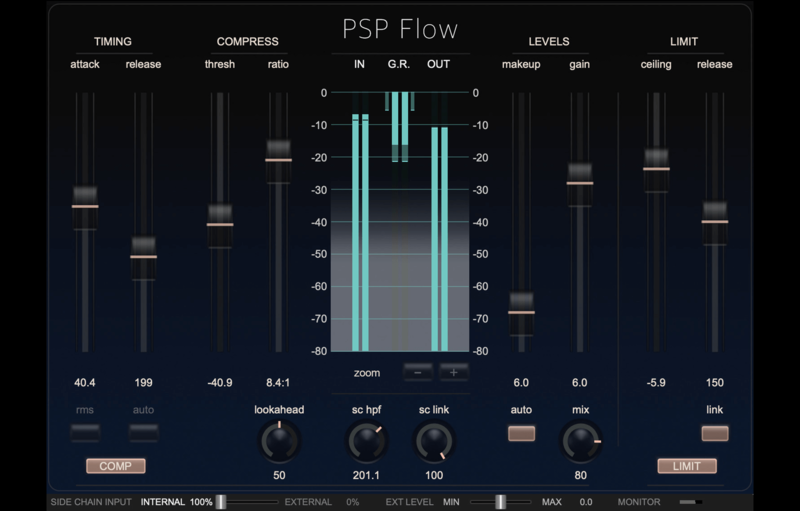
Task: Click the lookahead value 50
Action: point(279,475)
